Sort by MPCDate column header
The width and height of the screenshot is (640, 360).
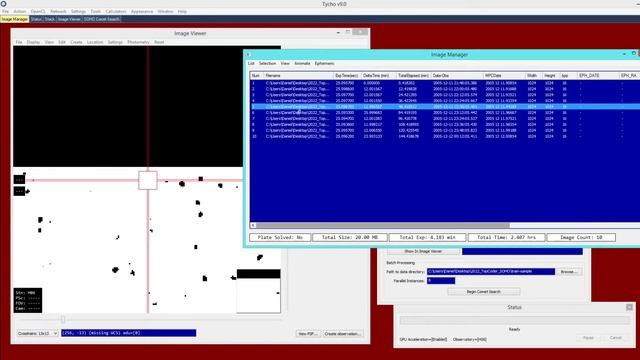click(504, 76)
